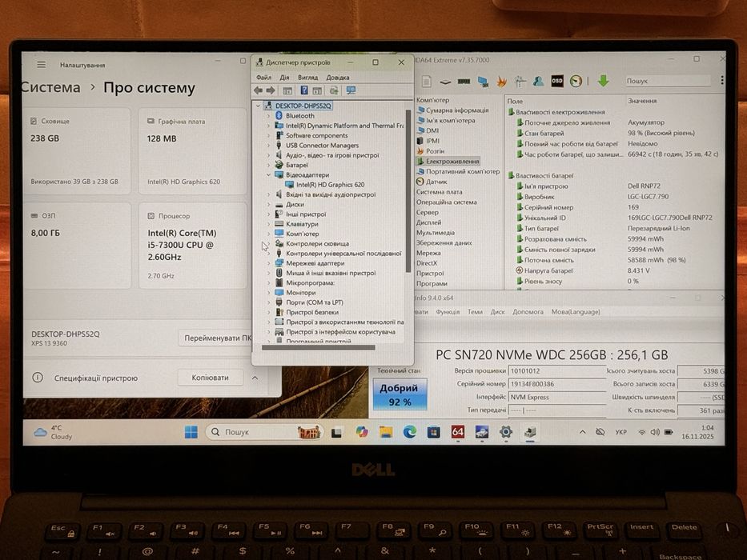This screenshot has width=747, height=560.
Task: Click the monitor diagnostics icon in AIDA64 toolbar
Action: pyautogui.click(x=483, y=82)
